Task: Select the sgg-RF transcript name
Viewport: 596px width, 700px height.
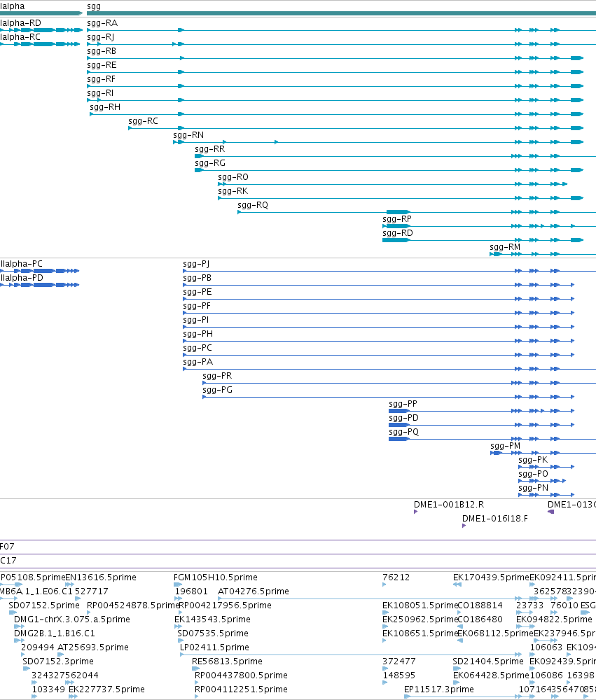Action: click(x=101, y=80)
